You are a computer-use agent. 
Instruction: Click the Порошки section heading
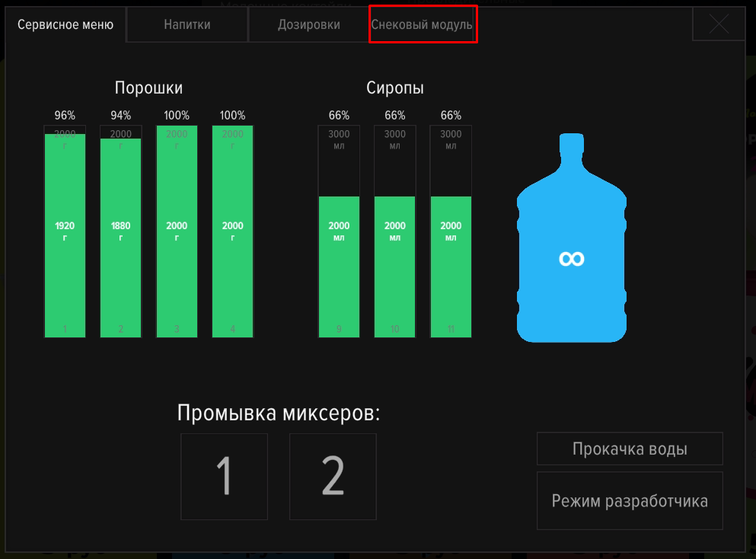point(148,88)
